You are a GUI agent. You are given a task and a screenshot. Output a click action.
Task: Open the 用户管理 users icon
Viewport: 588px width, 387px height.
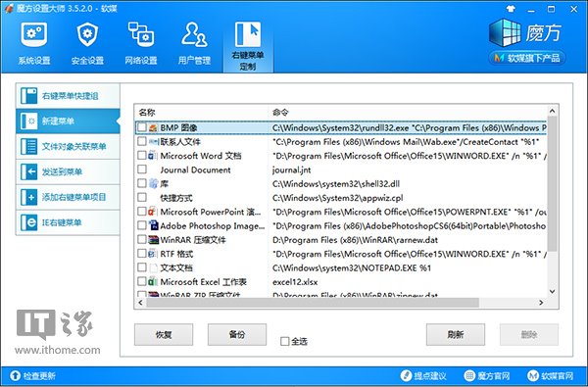(194, 34)
